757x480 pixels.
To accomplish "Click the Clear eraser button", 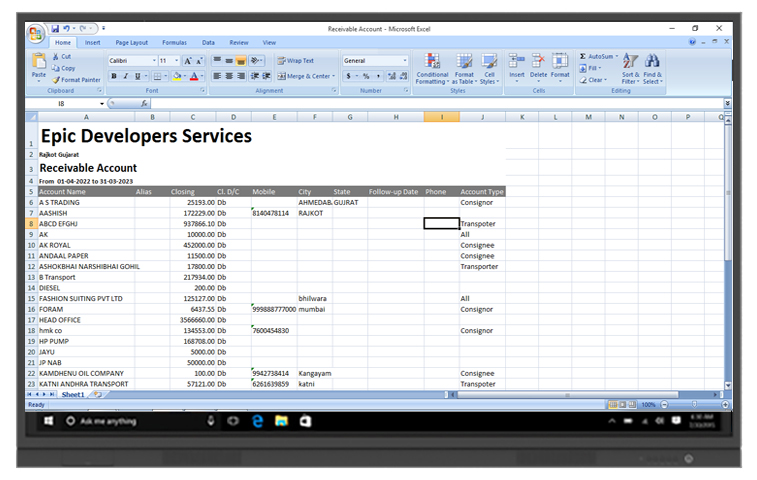I will [x=593, y=80].
